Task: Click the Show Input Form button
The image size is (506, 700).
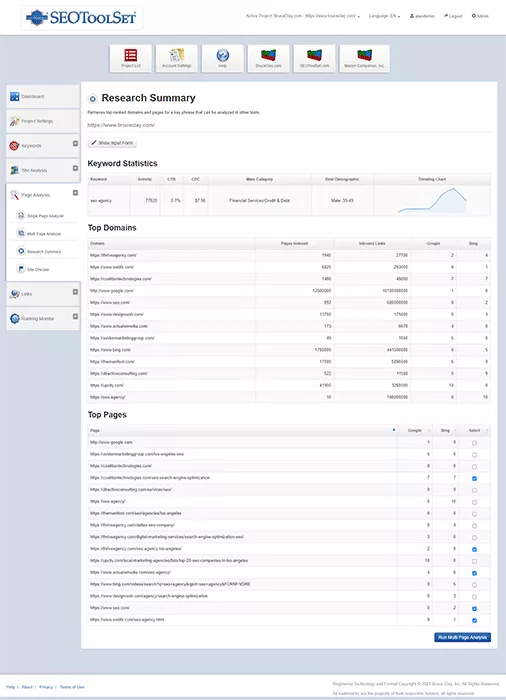Action: [x=112, y=143]
